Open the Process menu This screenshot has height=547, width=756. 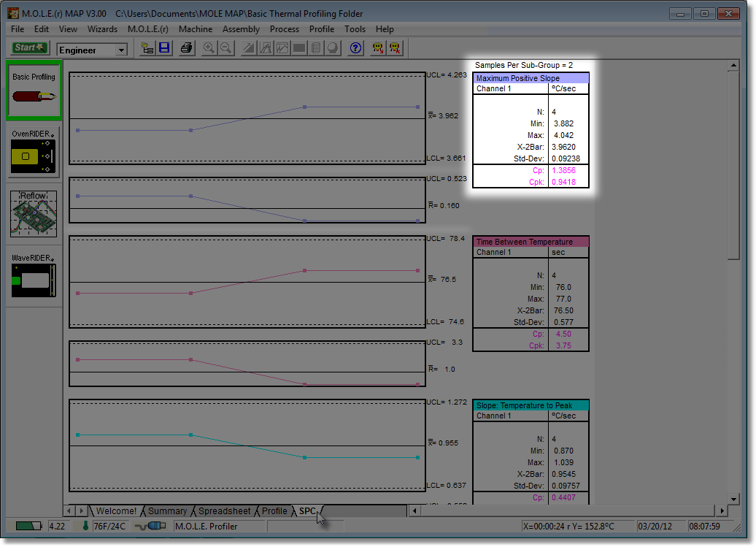[285, 29]
